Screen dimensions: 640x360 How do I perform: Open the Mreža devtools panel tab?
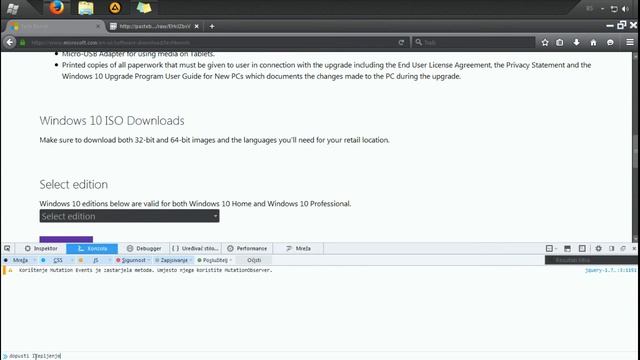(x=298, y=248)
